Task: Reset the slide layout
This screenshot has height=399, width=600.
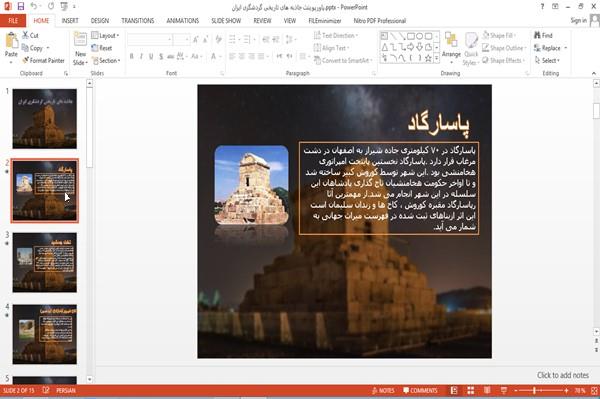Action: pyautogui.click(x=102, y=48)
